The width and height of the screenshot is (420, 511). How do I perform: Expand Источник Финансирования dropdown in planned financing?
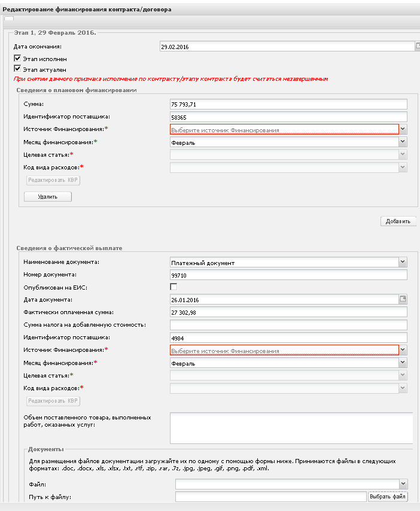pos(403,129)
